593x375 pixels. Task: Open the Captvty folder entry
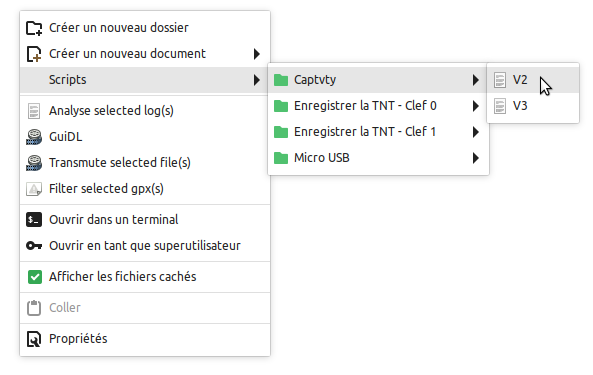[378, 80]
